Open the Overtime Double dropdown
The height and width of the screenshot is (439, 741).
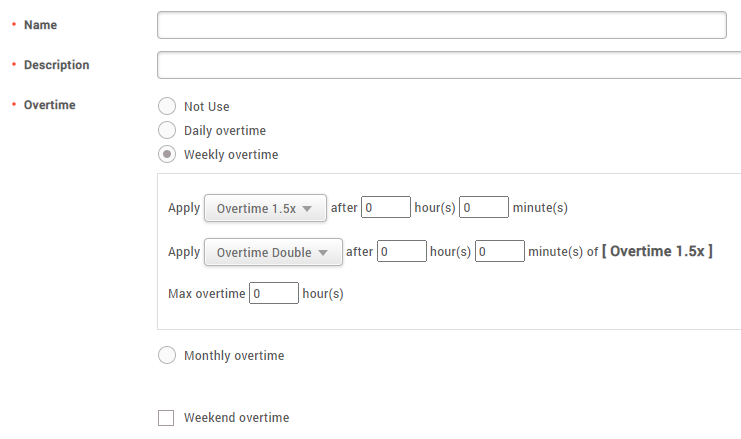click(272, 253)
